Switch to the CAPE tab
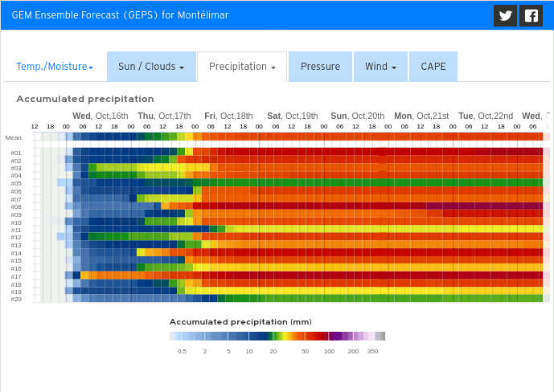554x392 pixels. point(433,67)
